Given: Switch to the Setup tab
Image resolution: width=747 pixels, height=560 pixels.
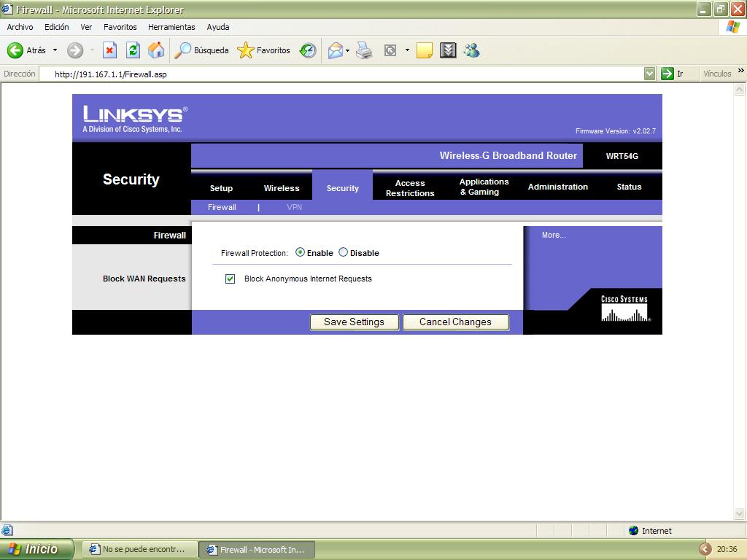Looking at the screenshot, I should (x=221, y=188).
